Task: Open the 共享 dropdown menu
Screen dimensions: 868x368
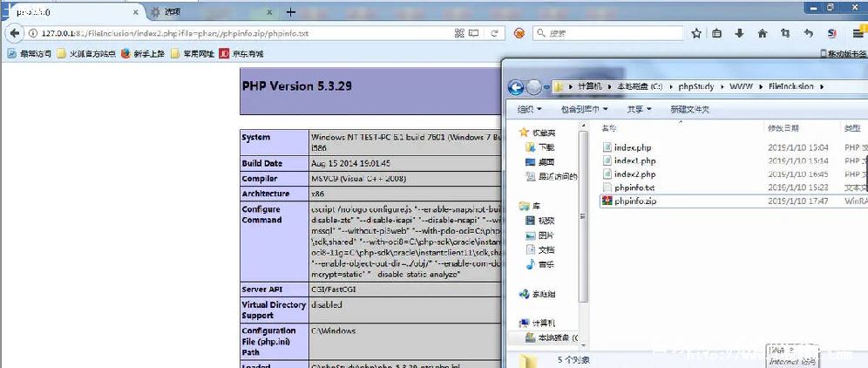Action: tap(640, 109)
